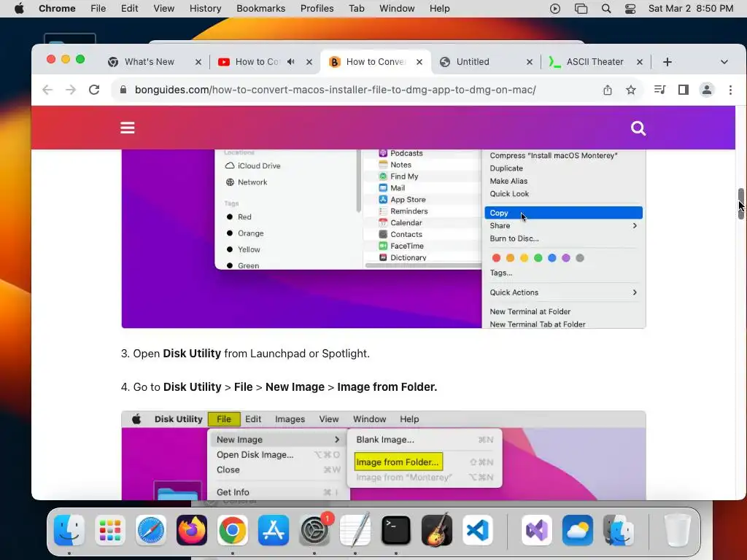Click the screen mirroring icon in menu bar
This screenshot has height=560, width=747.
tap(581, 9)
